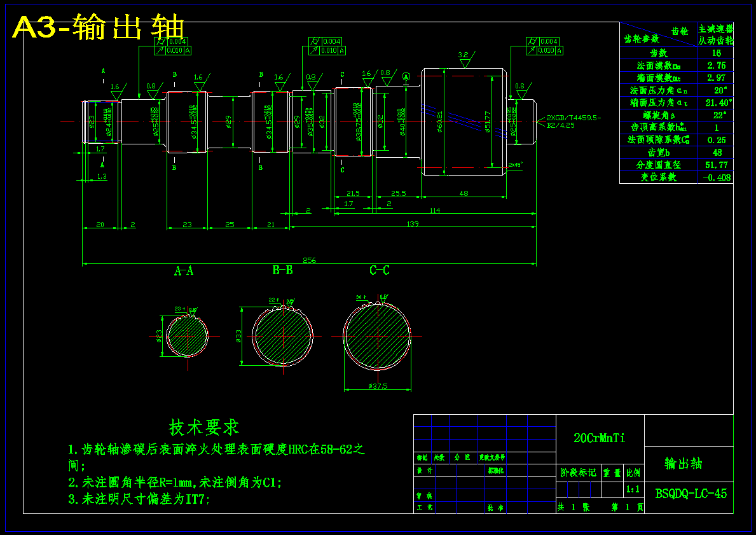Select the '-0.408' modification coefficient value
Viewport: 756px width, 535px height.
pos(717,177)
